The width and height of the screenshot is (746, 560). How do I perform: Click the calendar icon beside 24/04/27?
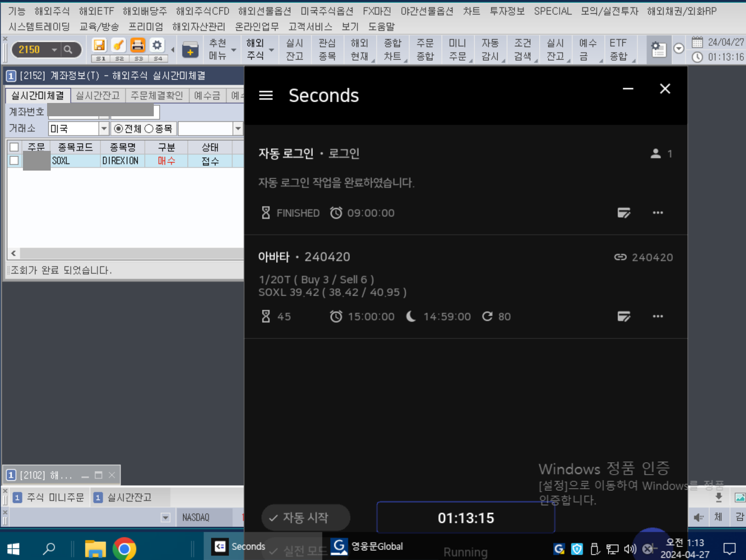tap(697, 42)
